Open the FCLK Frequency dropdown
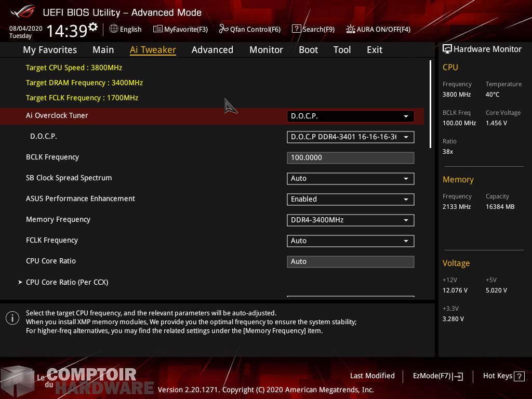This screenshot has height=399, width=532. [x=351, y=241]
